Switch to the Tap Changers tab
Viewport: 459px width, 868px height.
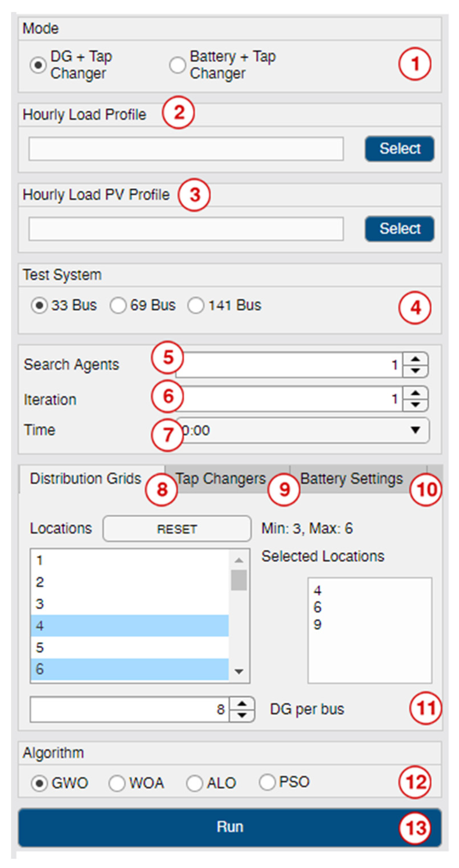pyautogui.click(x=221, y=479)
